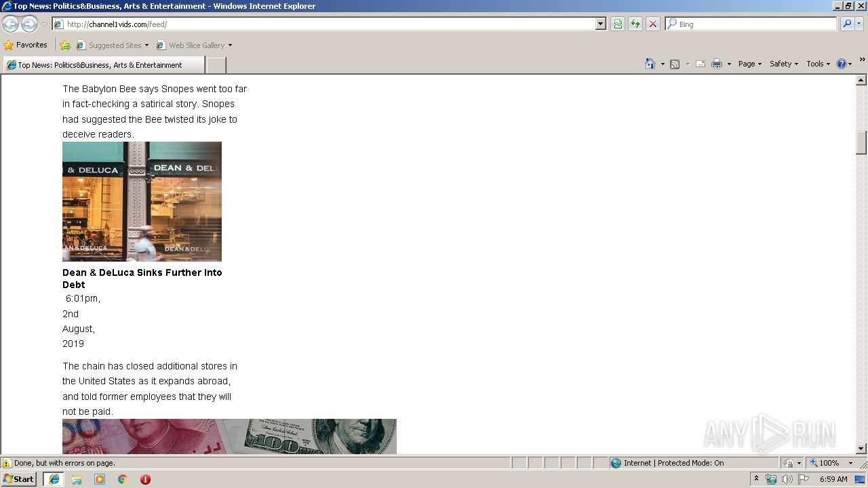Click the Action Center flag icon
The height and width of the screenshot is (488, 868).
tap(804, 479)
